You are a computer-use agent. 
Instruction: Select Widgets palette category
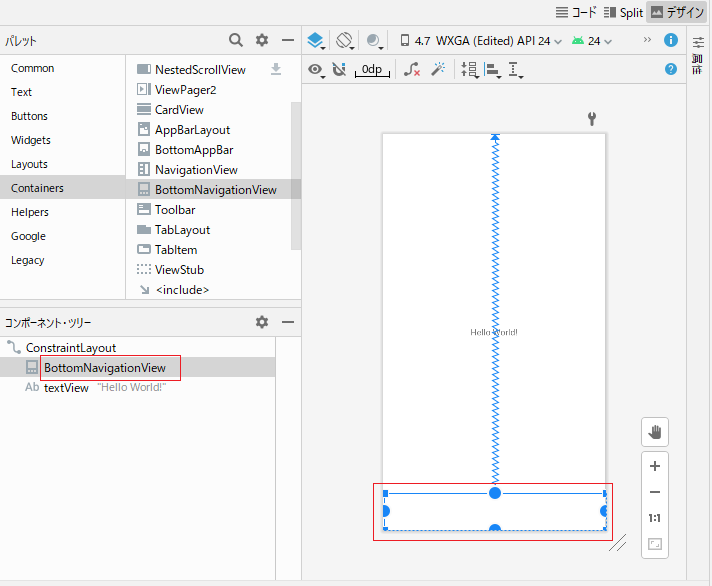click(x=62, y=140)
